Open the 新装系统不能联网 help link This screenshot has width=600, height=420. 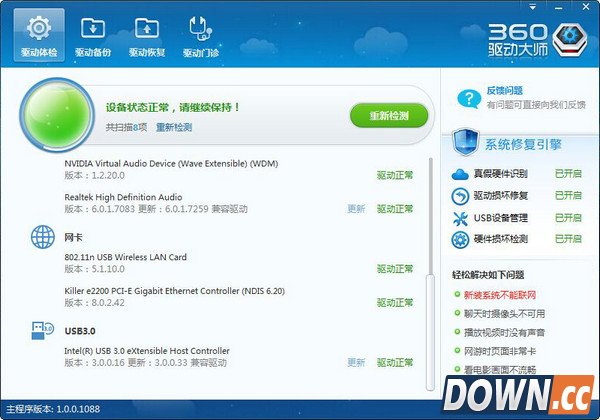tap(502, 295)
